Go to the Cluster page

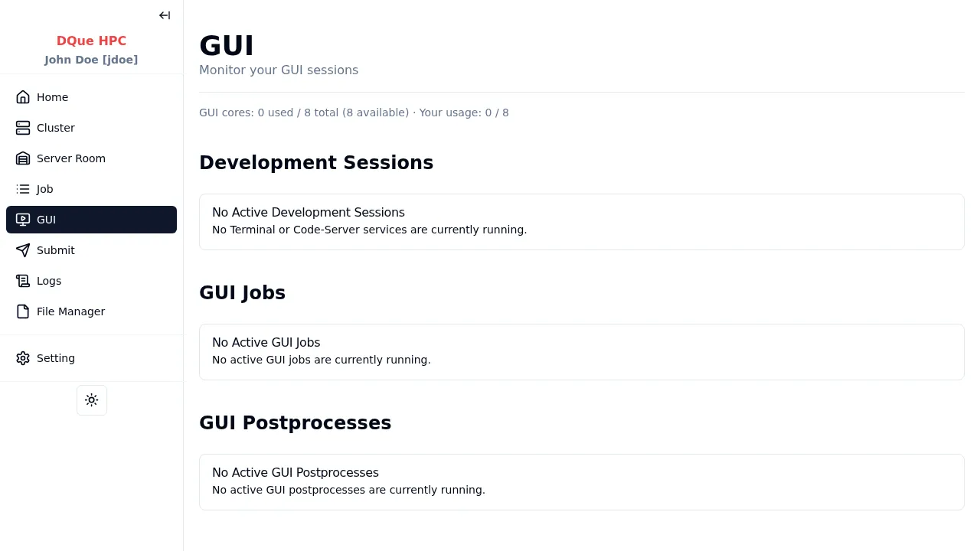[x=56, y=128]
